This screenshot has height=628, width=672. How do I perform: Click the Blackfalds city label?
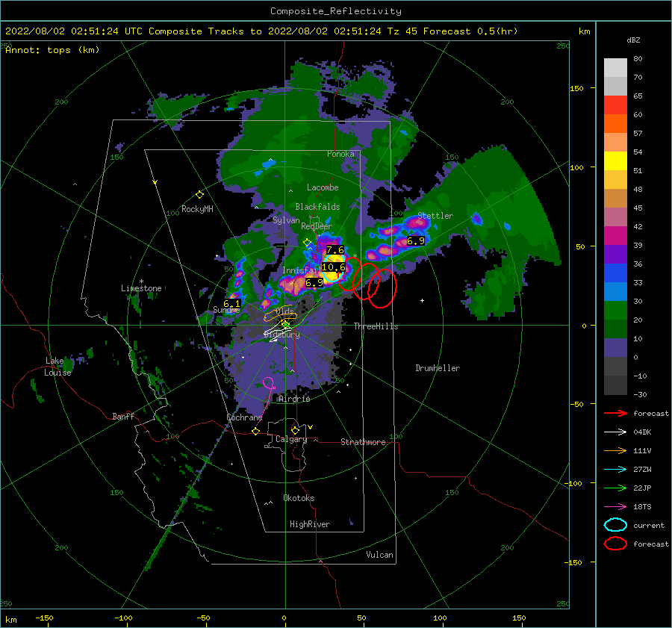(x=317, y=207)
